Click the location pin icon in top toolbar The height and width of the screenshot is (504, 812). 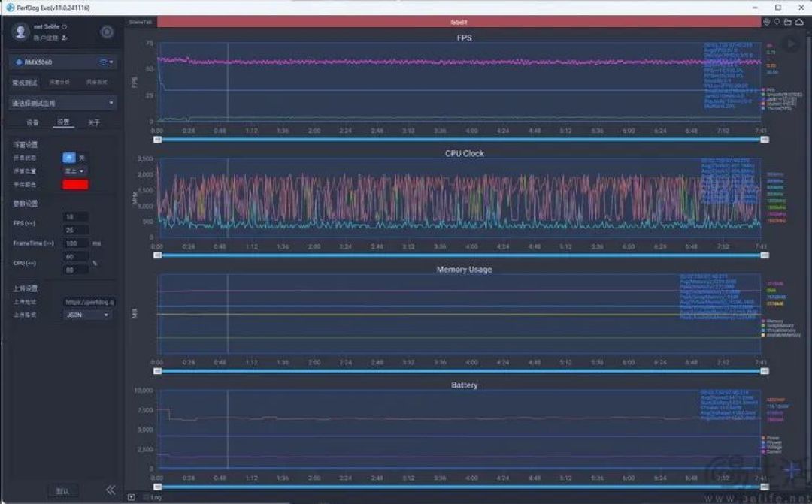[x=766, y=22]
